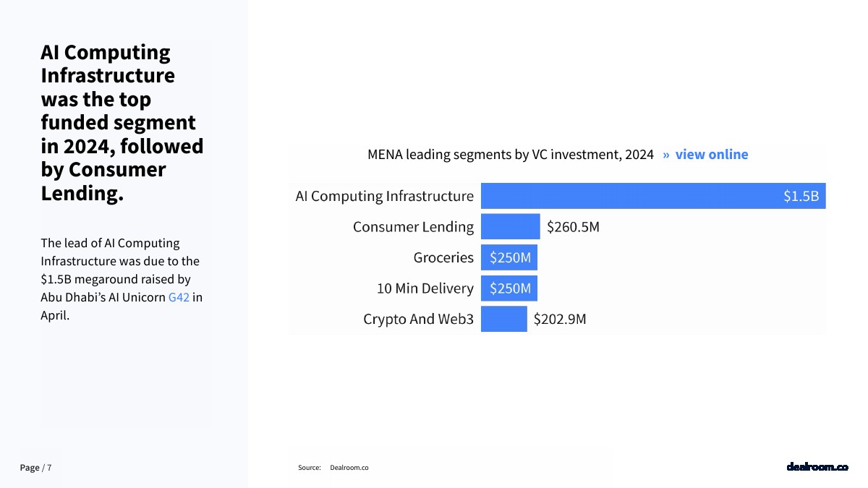Click the $1.5B value label

tap(801, 196)
